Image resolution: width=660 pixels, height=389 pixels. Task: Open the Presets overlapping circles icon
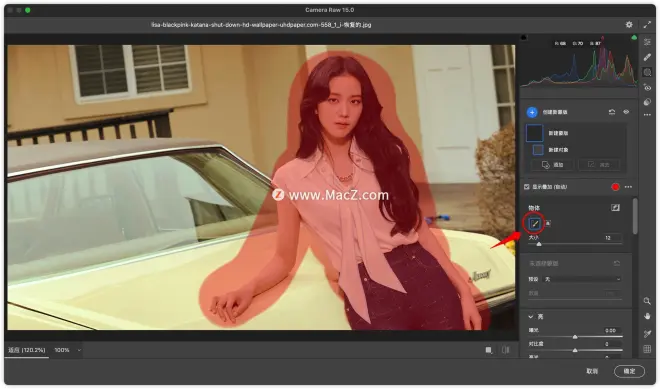point(647,102)
